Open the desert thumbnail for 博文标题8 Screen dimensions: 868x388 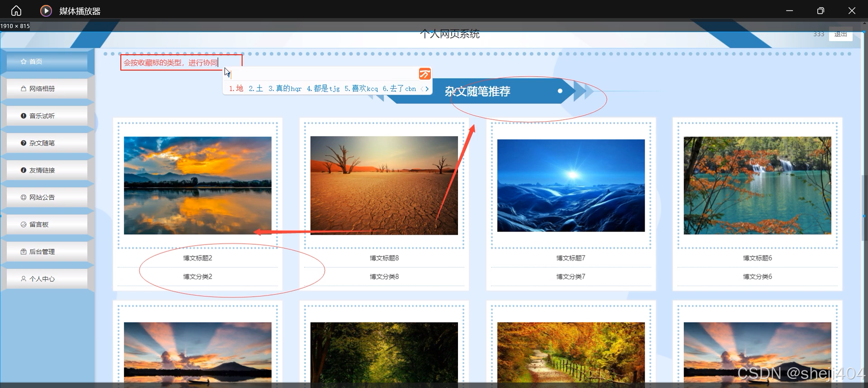pyautogui.click(x=384, y=185)
